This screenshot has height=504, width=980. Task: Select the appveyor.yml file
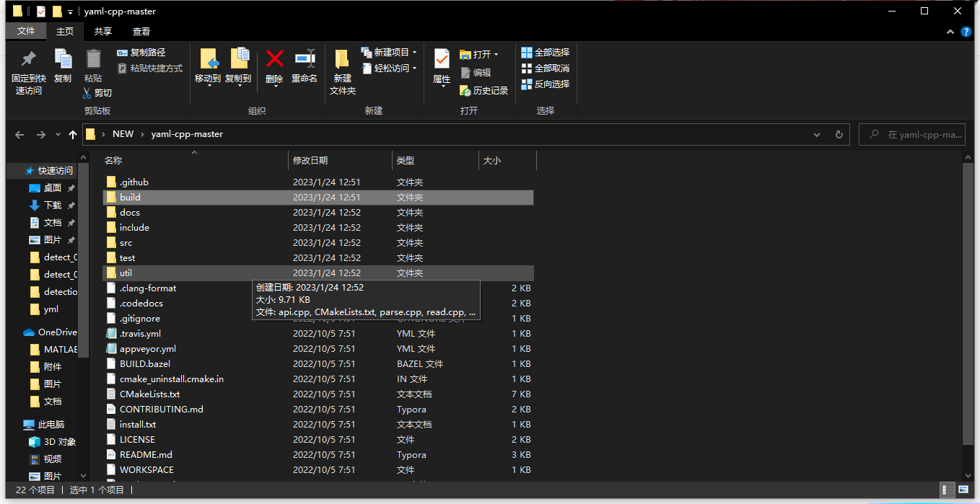point(318,349)
